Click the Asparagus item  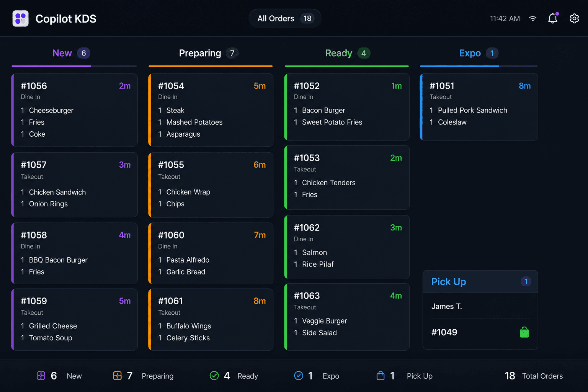pos(179,134)
